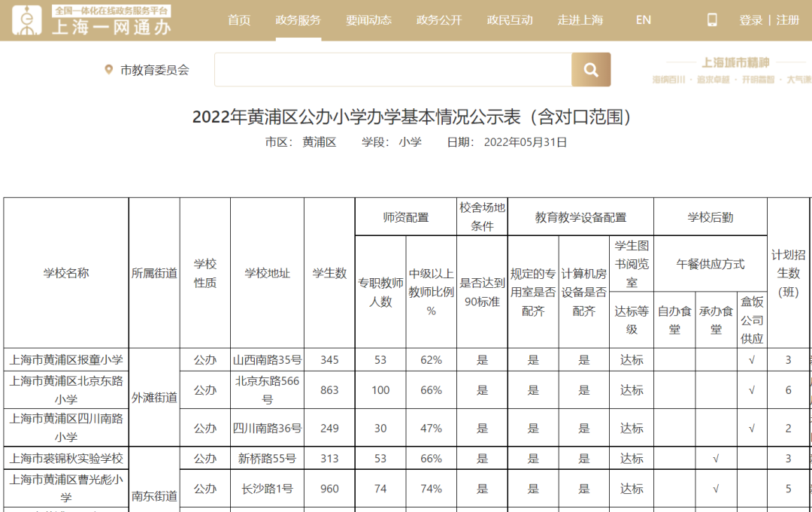The height and width of the screenshot is (512, 812).
Task: Open the 要闻动态 menu
Action: tap(368, 20)
